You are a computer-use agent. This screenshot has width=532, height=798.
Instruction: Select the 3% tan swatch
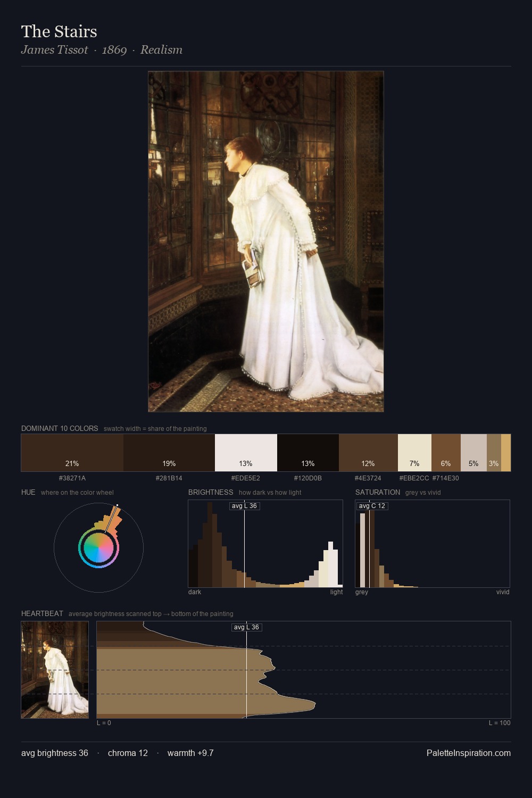pyautogui.click(x=494, y=453)
